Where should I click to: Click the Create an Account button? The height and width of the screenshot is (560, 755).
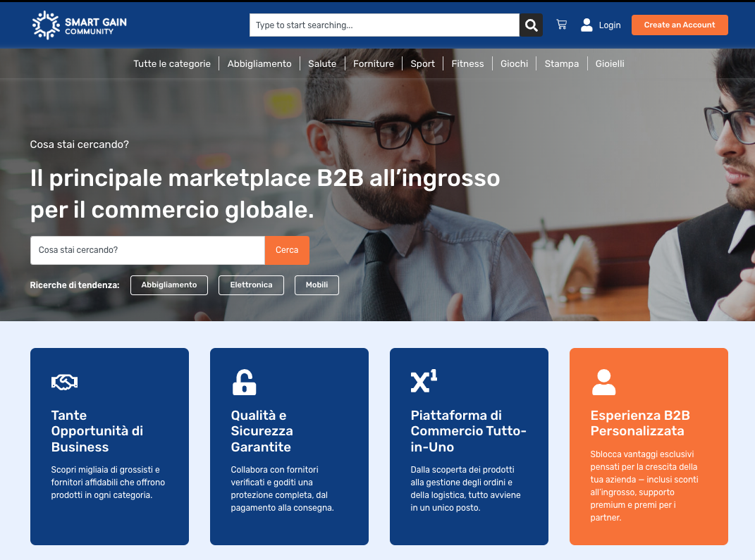[679, 25]
